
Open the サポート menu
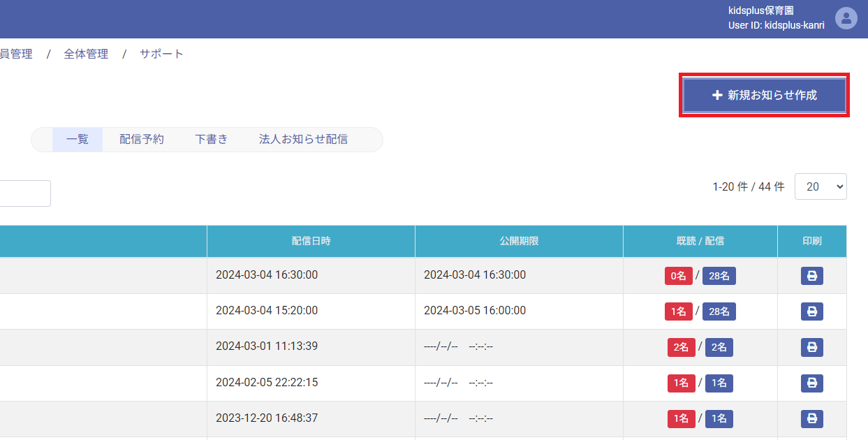tap(161, 54)
